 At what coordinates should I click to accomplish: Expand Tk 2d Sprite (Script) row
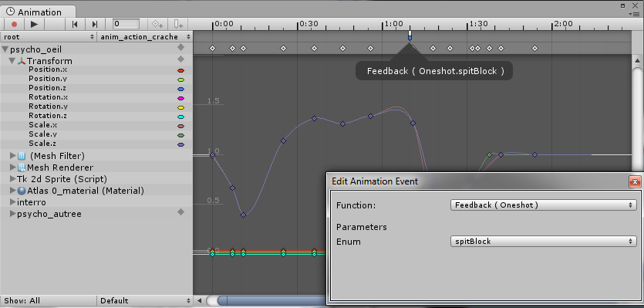click(13, 179)
